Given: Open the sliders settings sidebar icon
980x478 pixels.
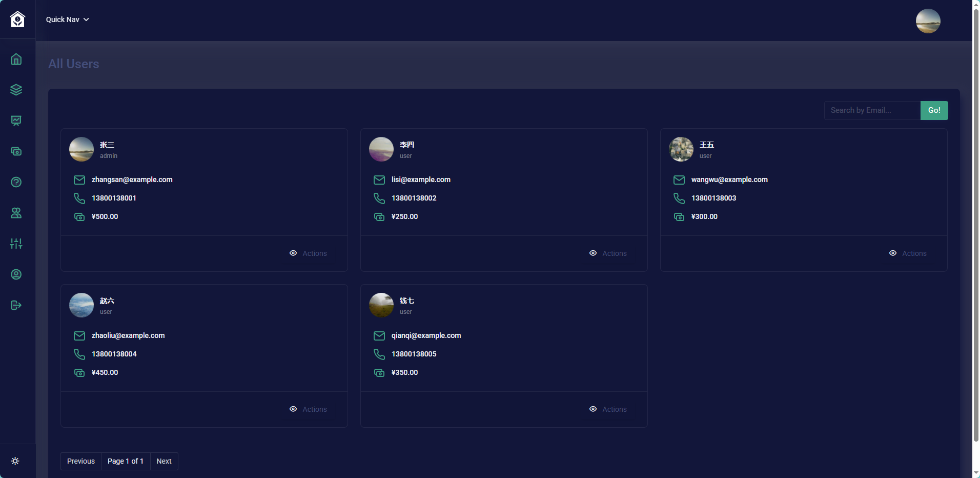Looking at the screenshot, I should (x=16, y=244).
